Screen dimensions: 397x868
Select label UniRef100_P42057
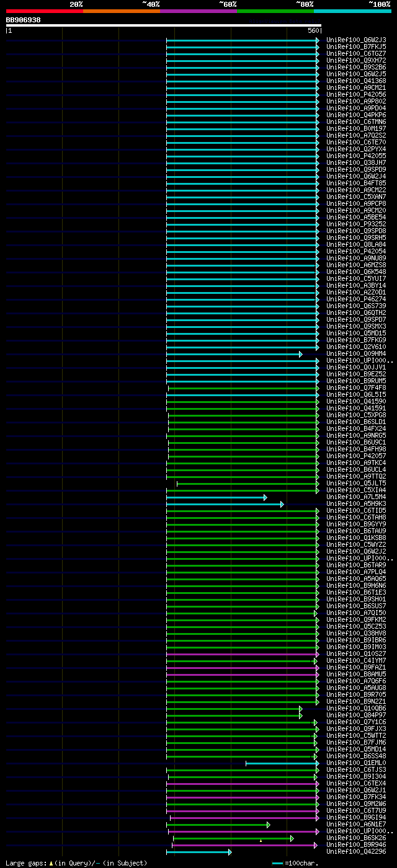[356, 456]
